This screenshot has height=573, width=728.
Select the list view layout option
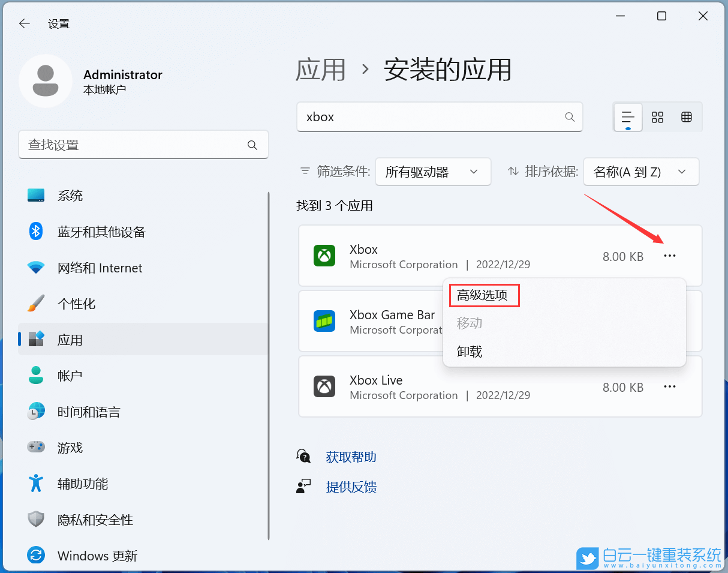point(628,117)
